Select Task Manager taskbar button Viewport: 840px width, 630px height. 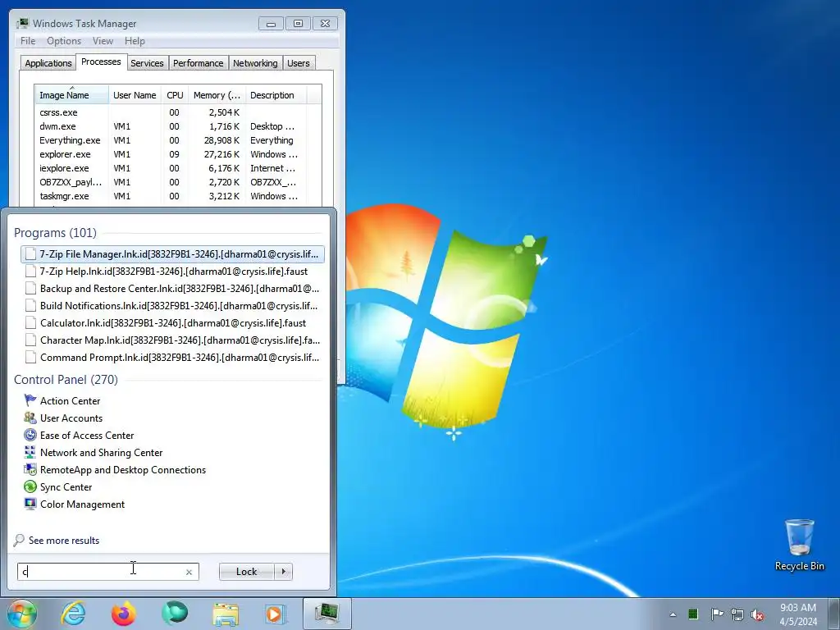coord(326,614)
